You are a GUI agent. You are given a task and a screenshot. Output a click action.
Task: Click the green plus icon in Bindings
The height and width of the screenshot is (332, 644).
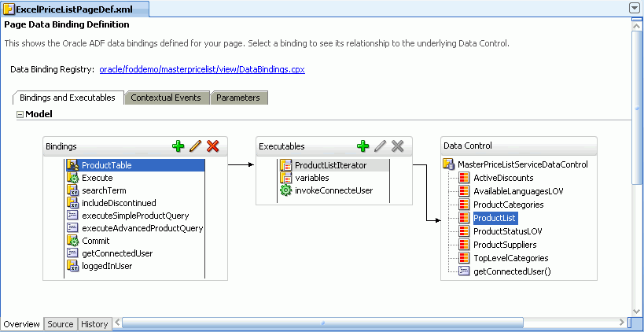point(178,146)
